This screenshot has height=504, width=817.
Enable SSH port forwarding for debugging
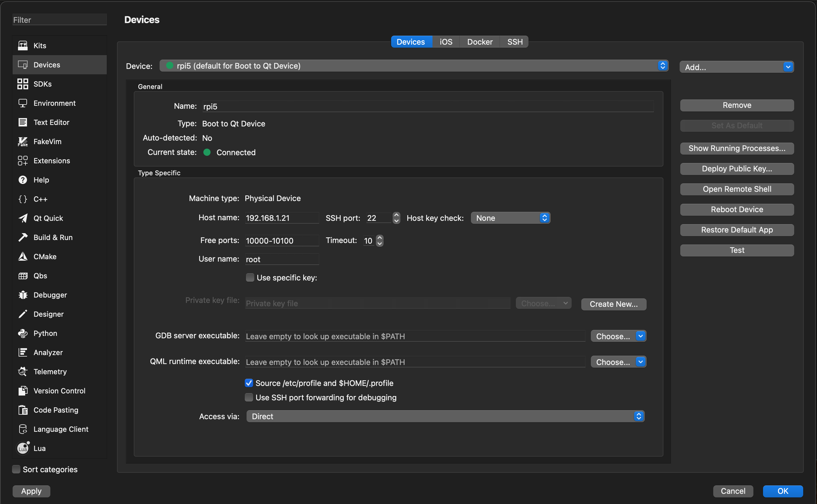coord(249,397)
